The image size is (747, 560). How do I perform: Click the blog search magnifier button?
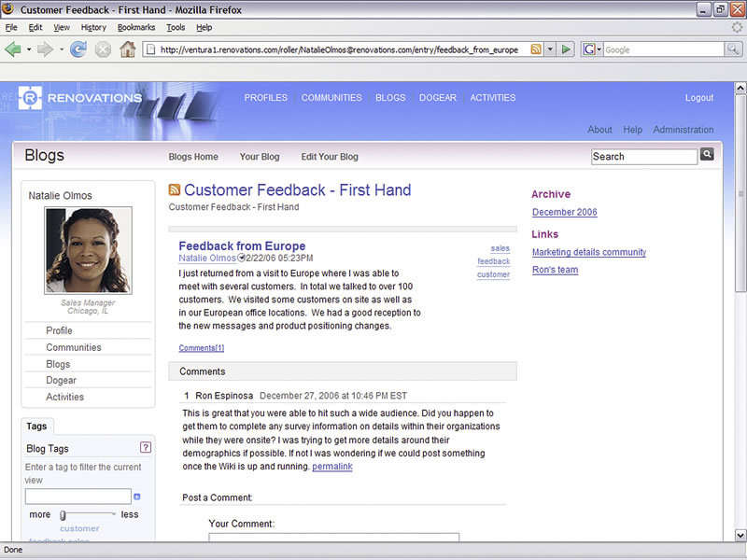[707, 155]
